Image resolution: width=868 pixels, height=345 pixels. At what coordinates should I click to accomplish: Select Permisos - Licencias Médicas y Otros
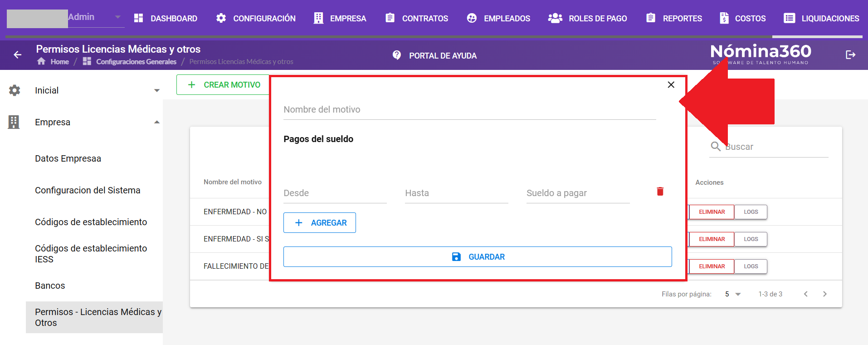[94, 317]
